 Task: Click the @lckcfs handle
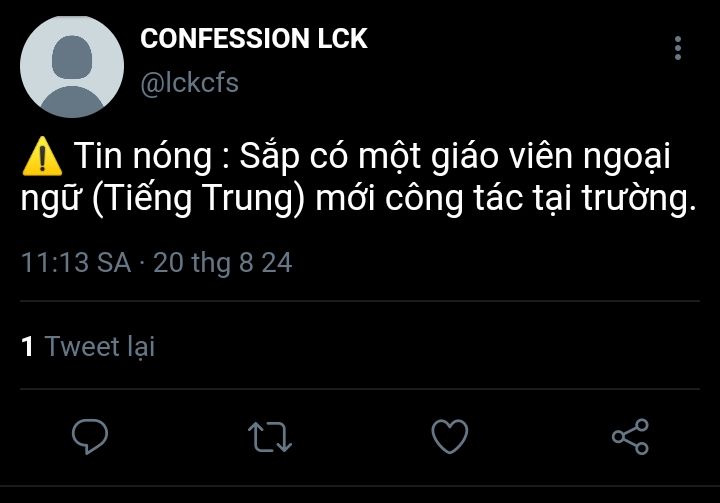pyautogui.click(x=190, y=82)
